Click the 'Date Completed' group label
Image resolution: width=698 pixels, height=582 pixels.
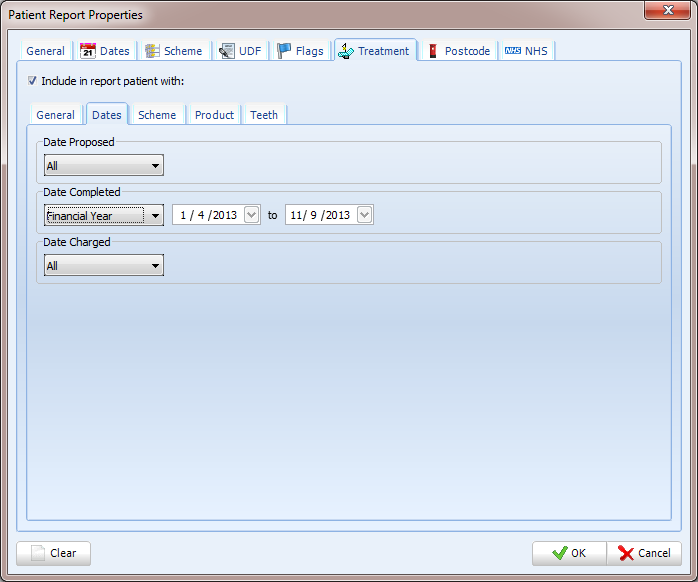click(x=82, y=192)
